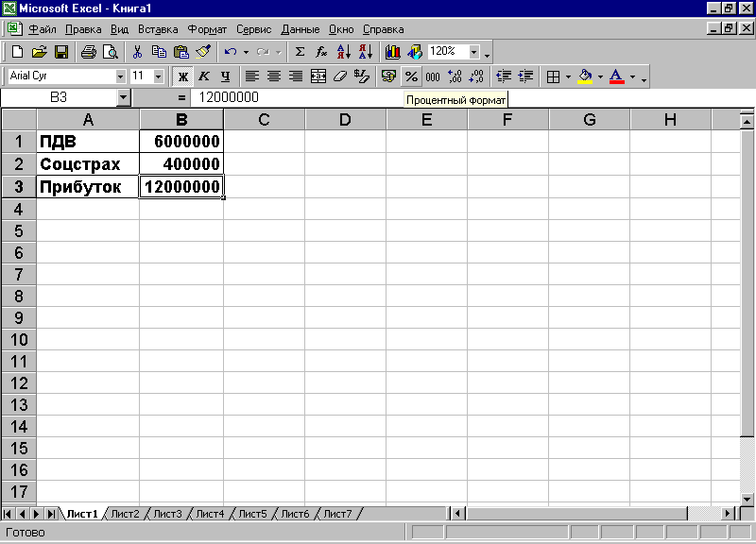
Task: Copy selection with the Copy icon
Action: click(159, 52)
